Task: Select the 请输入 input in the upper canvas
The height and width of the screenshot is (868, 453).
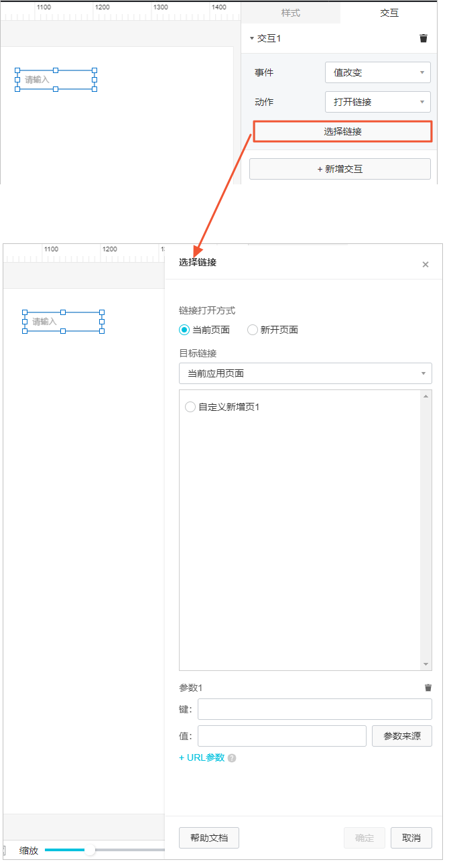Action: (56, 80)
